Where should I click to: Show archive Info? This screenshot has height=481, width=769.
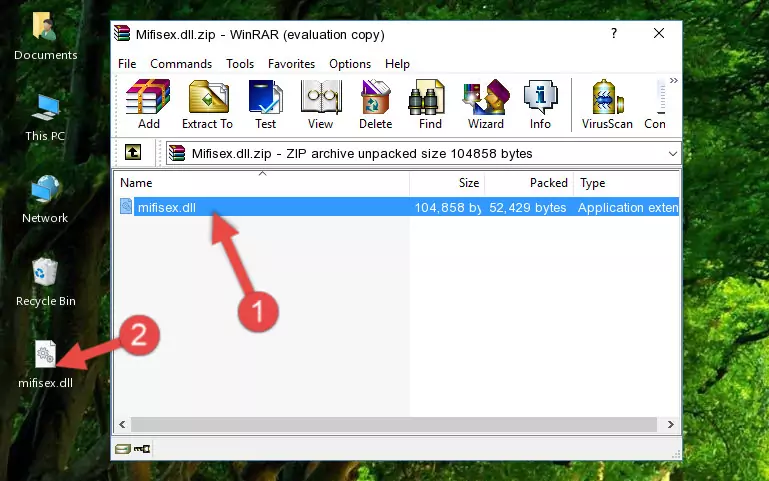[540, 104]
